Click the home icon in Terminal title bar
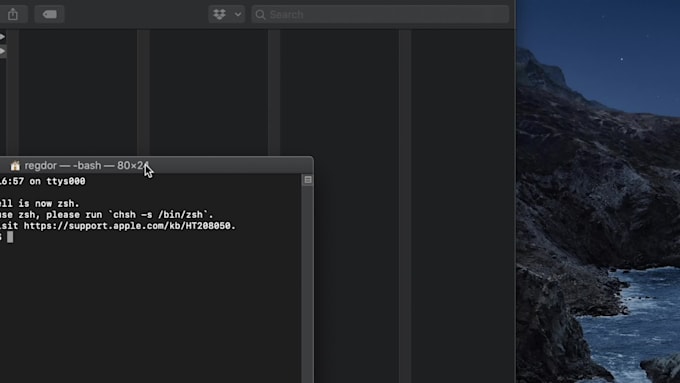Screen dimensions: 680x383 tap(15, 166)
